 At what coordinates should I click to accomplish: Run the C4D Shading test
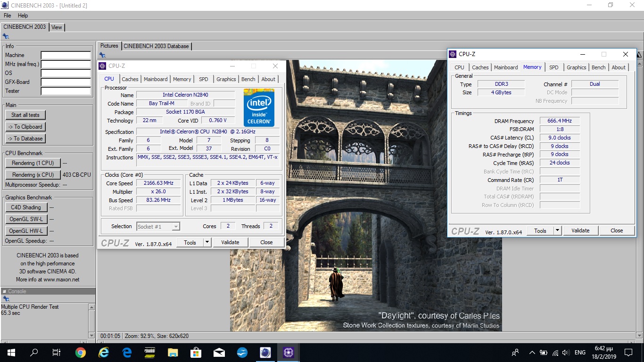point(26,207)
